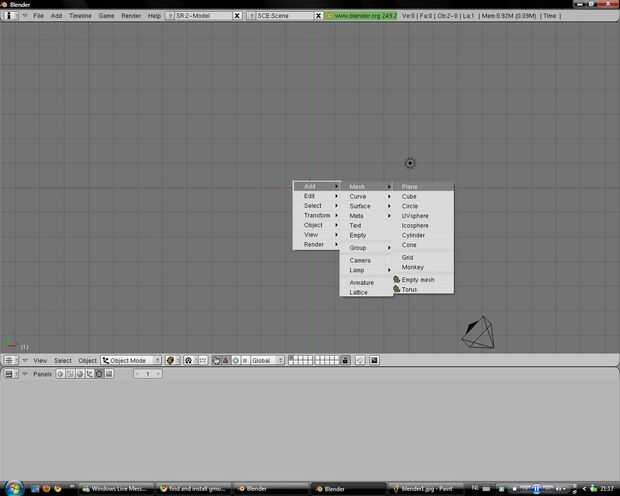Screen dimensions: 620x496
Task: Enable the translate manipulator triangle icon
Action: pos(226,360)
